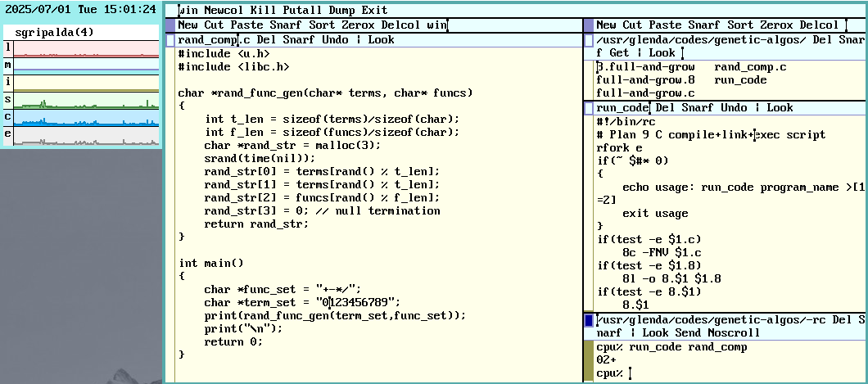Execute Newcol in the top acme tag
868x384 pixels.
coord(224,11)
